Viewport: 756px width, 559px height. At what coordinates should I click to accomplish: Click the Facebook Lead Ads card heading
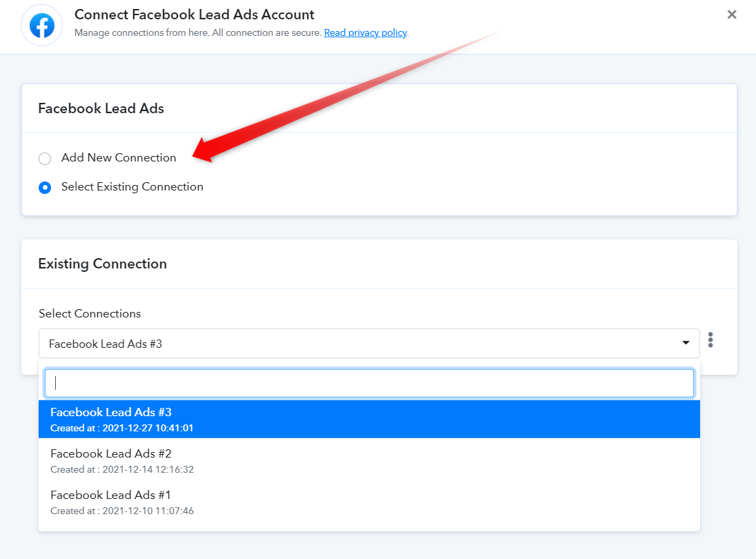pyautogui.click(x=101, y=108)
